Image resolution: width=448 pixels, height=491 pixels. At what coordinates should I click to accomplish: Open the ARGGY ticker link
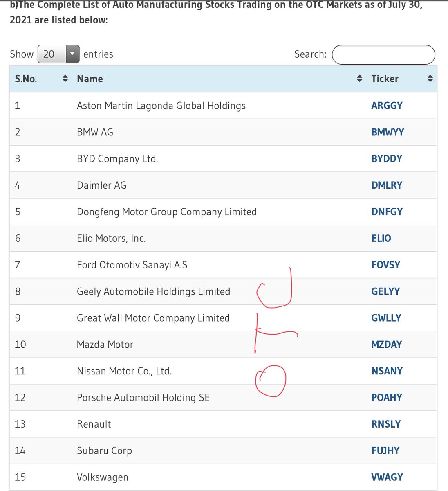387,106
